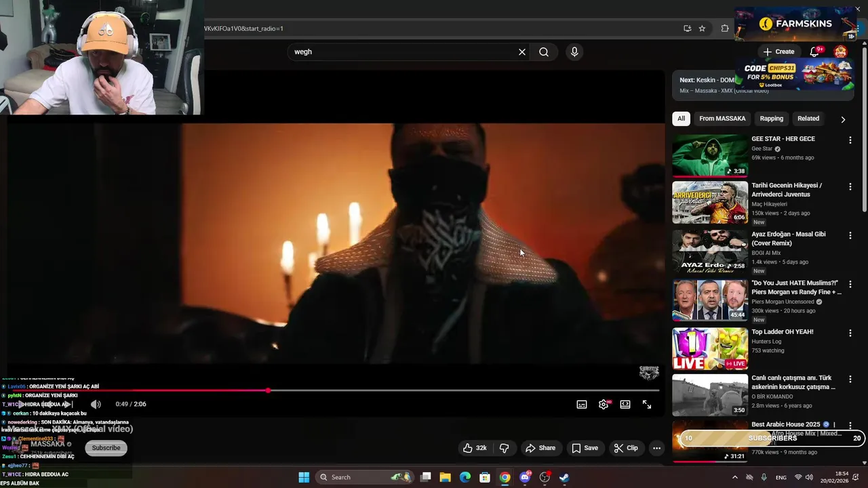The image size is (868, 488).
Task: Open Microsoft Edge from the taskbar
Action: [465, 477]
